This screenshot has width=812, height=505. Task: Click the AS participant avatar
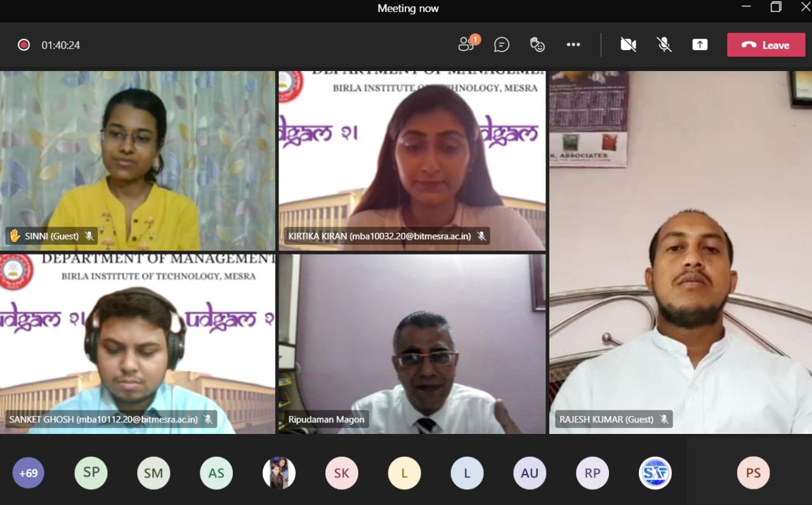216,473
